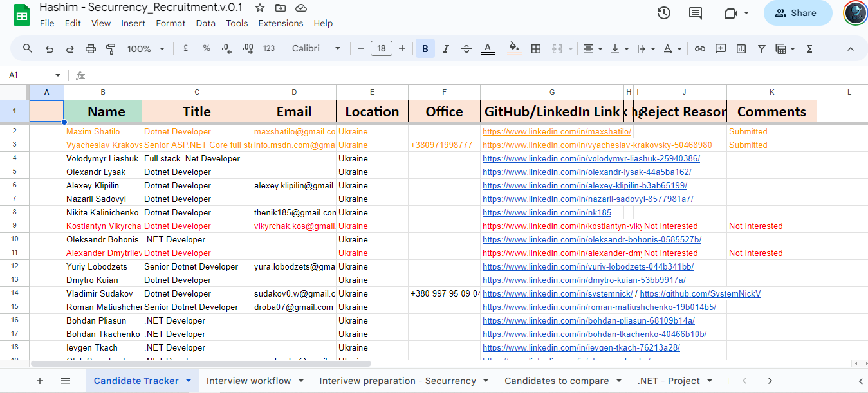Toggle italic formatting
This screenshot has width=868, height=393.
click(446, 49)
